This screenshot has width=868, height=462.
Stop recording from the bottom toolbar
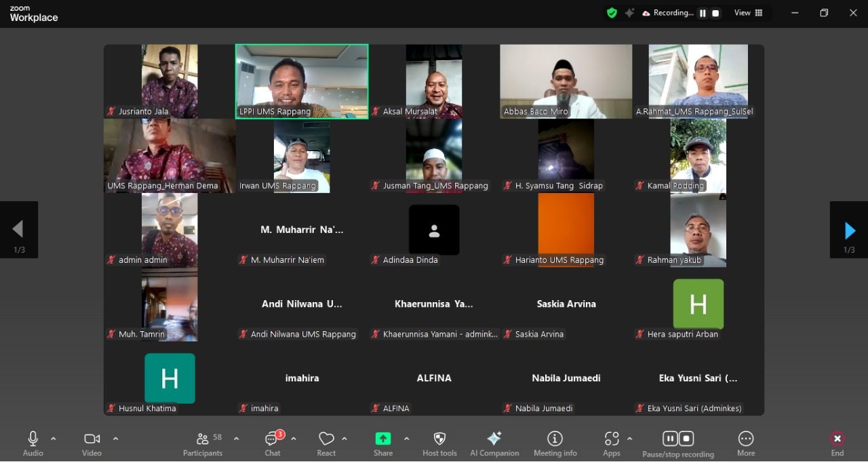coord(686,438)
